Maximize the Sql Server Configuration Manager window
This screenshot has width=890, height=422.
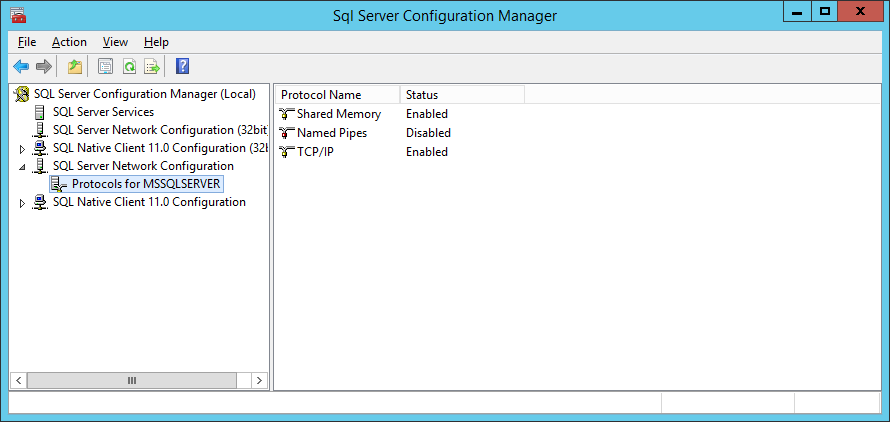point(825,11)
